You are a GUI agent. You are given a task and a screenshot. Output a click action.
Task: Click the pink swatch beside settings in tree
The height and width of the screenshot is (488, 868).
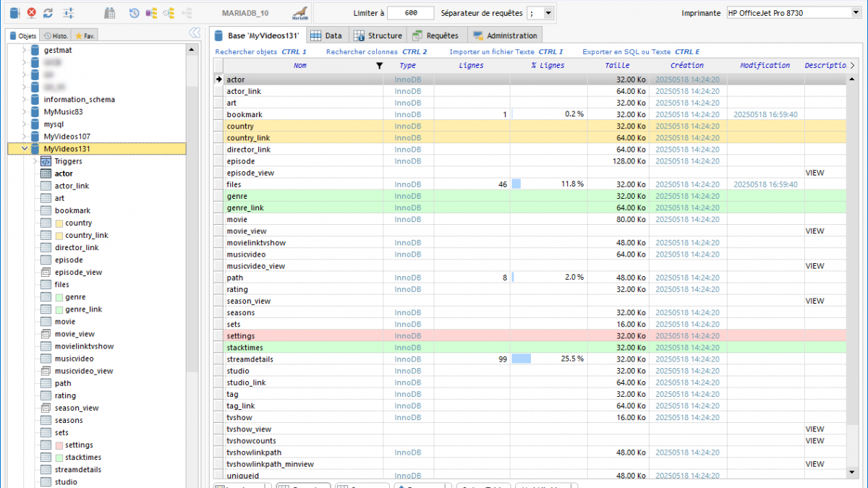59,445
